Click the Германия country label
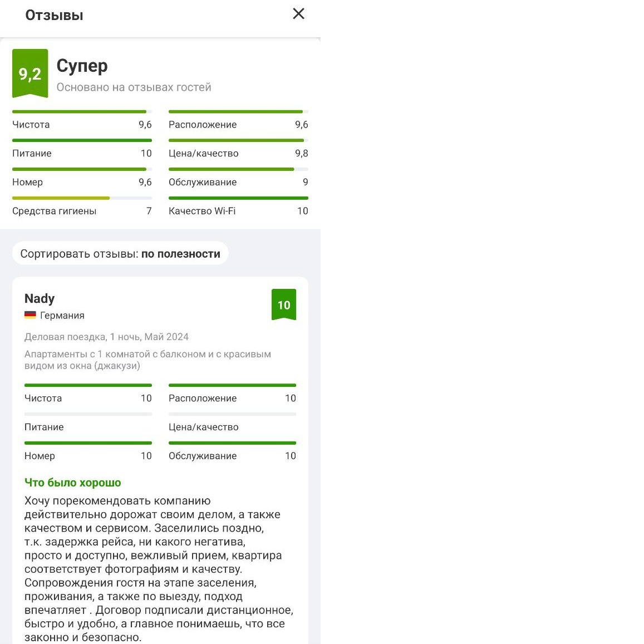Screen dimensions: 644x644 [62, 316]
